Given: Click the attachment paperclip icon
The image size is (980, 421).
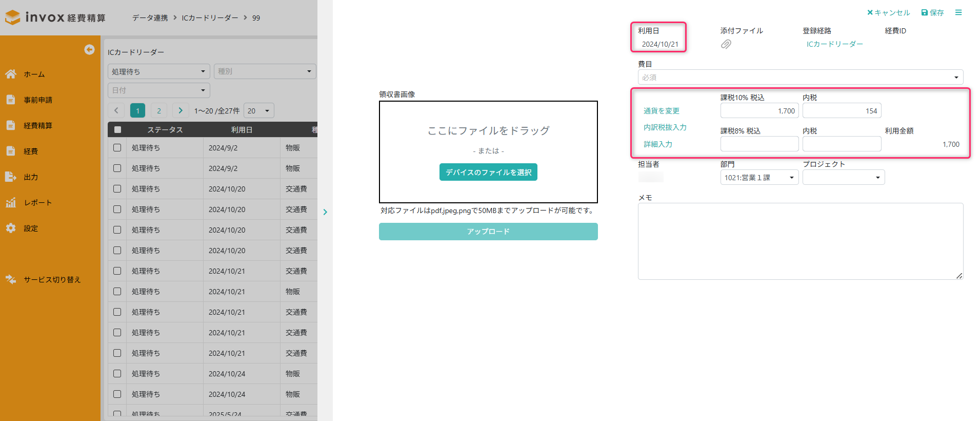Looking at the screenshot, I should point(726,45).
